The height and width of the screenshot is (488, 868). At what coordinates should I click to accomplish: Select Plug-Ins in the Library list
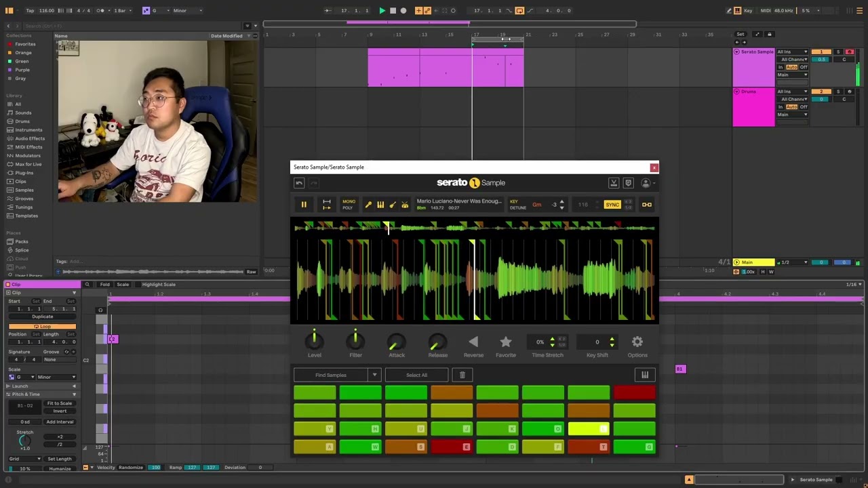pos(24,173)
